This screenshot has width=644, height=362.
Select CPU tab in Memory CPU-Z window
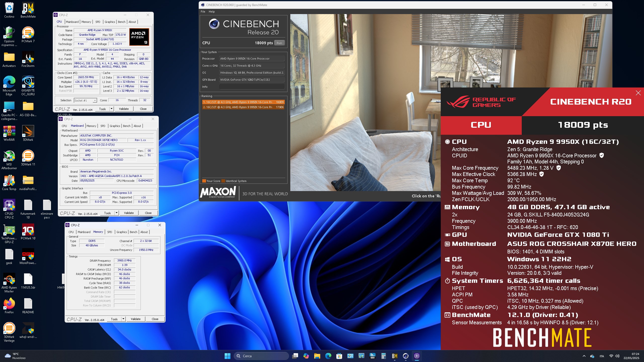pos(71,232)
